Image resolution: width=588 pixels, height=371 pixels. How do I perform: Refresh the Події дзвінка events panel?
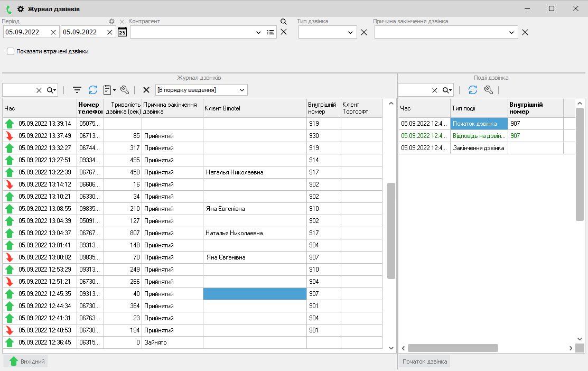click(473, 90)
